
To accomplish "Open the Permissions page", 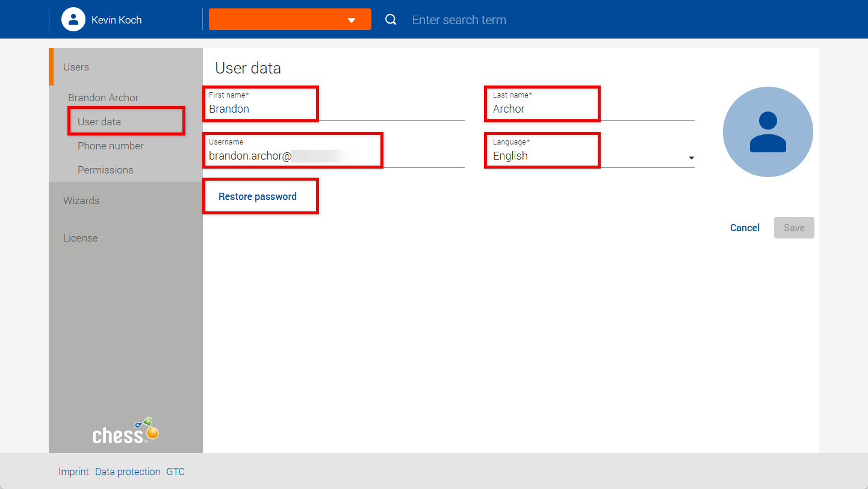I will 105,170.
